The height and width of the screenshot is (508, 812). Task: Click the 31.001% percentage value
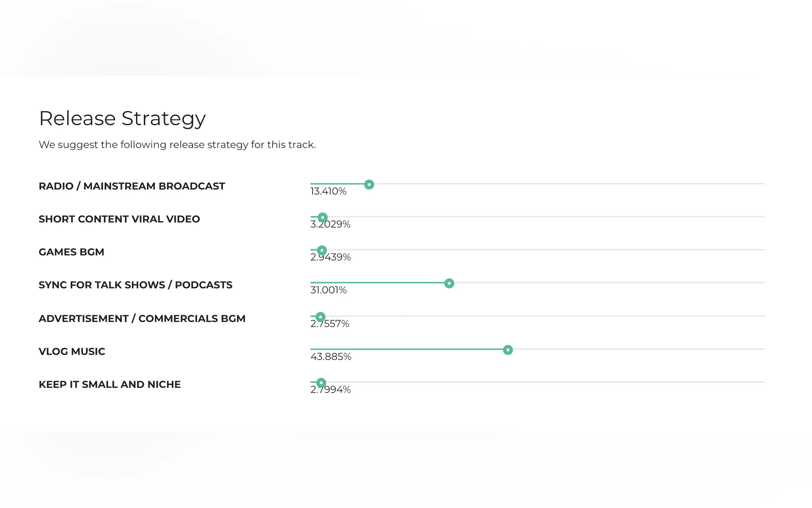click(328, 290)
